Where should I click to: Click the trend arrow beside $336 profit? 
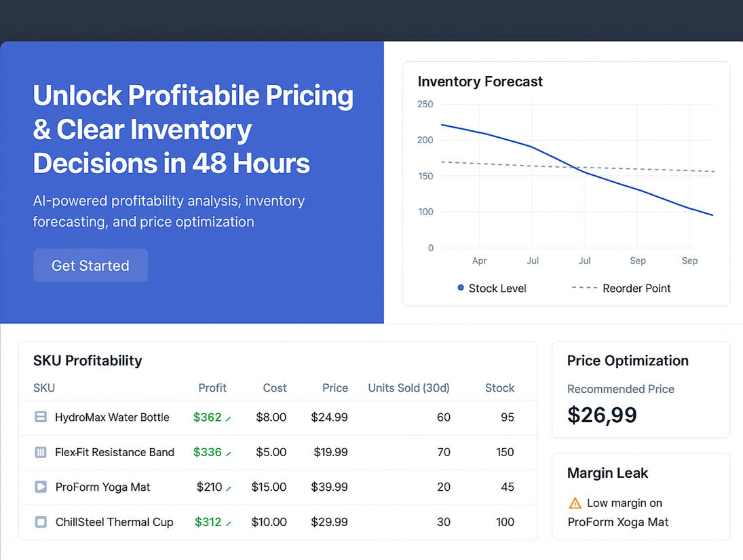(x=229, y=453)
